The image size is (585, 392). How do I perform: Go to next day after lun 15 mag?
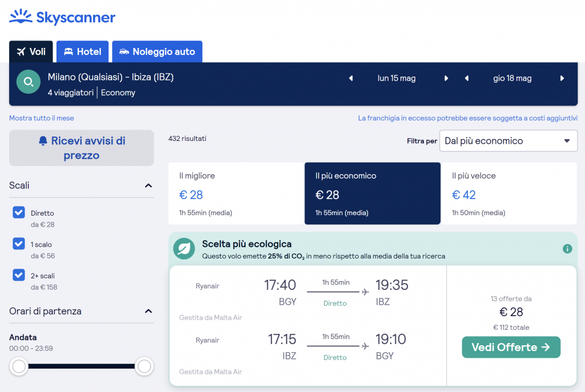coord(446,79)
